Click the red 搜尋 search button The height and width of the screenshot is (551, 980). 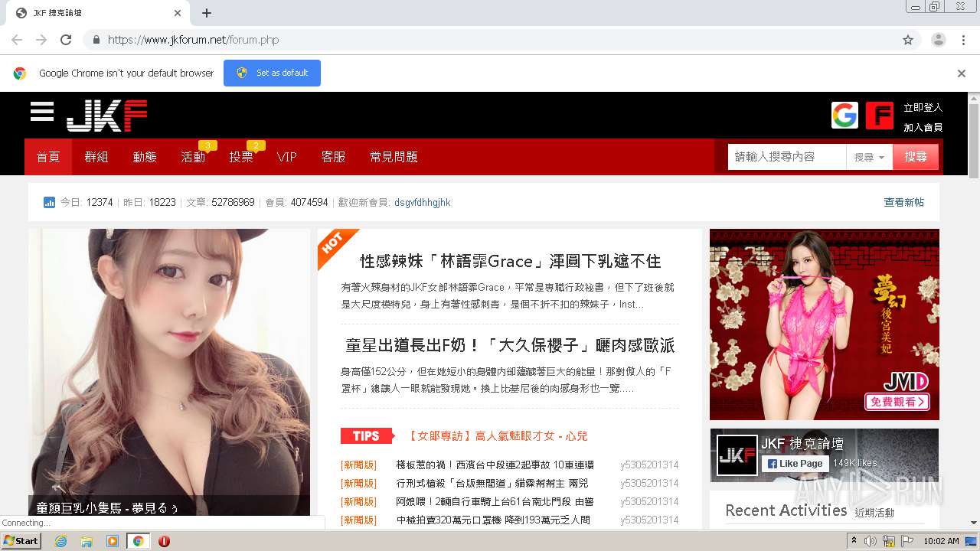tap(916, 157)
